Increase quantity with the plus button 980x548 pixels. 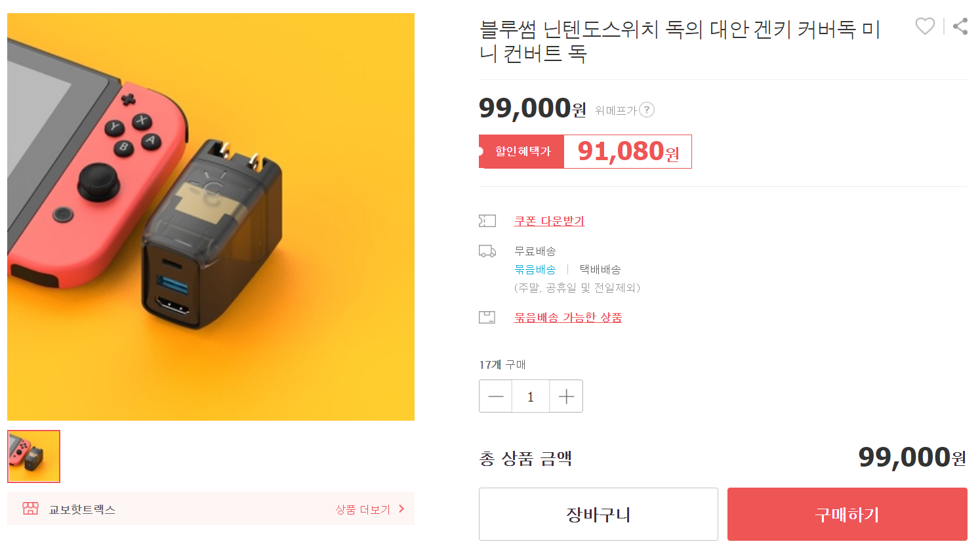[x=566, y=396]
